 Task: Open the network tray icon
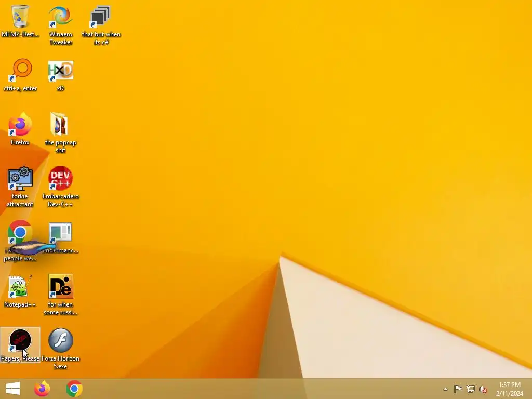tap(471, 389)
